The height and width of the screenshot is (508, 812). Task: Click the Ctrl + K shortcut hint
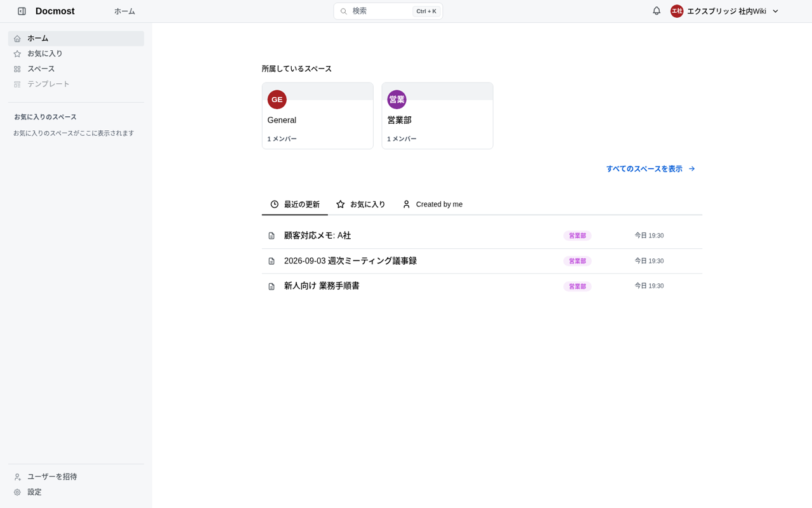click(426, 11)
